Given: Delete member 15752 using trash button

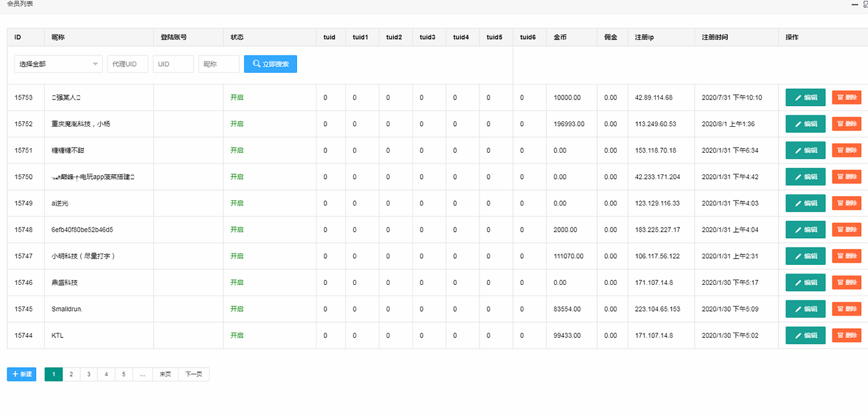Looking at the screenshot, I should (846, 124).
